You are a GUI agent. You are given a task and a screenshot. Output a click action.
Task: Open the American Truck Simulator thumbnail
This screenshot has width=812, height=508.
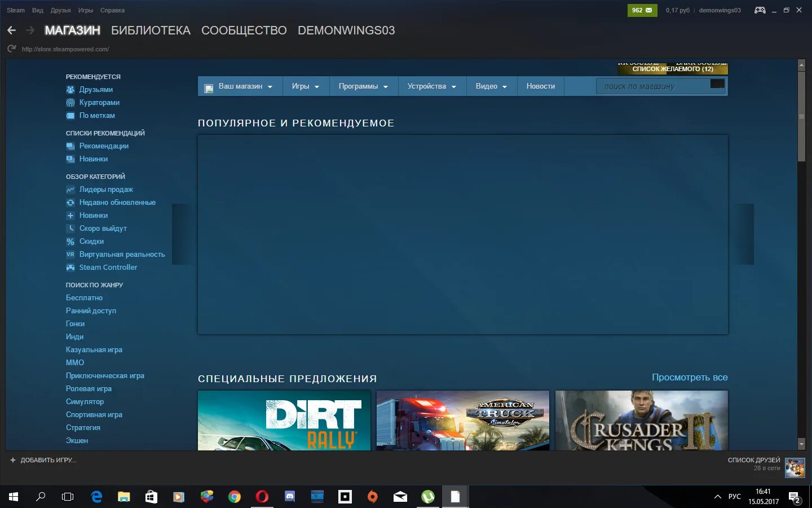pos(463,421)
